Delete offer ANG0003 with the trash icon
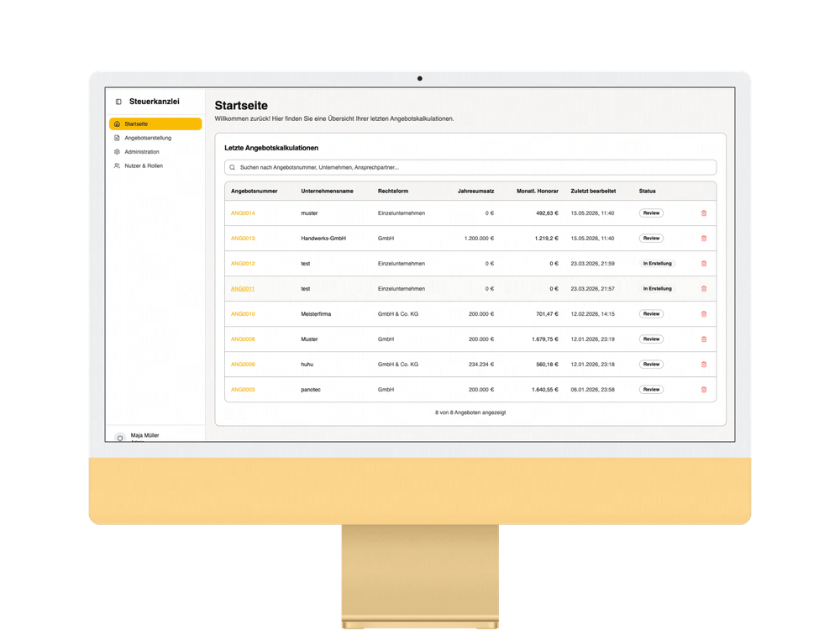Viewport: 840px width, 630px height. click(x=704, y=390)
